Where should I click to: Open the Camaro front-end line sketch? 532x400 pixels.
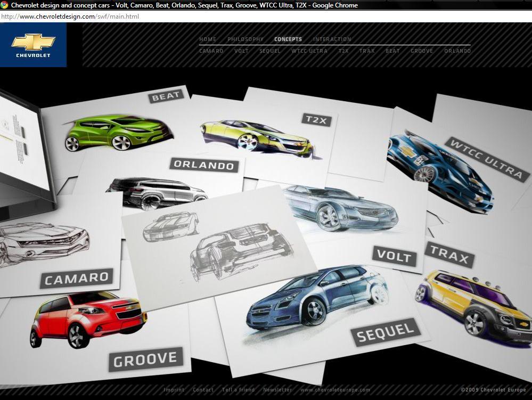tap(44, 243)
